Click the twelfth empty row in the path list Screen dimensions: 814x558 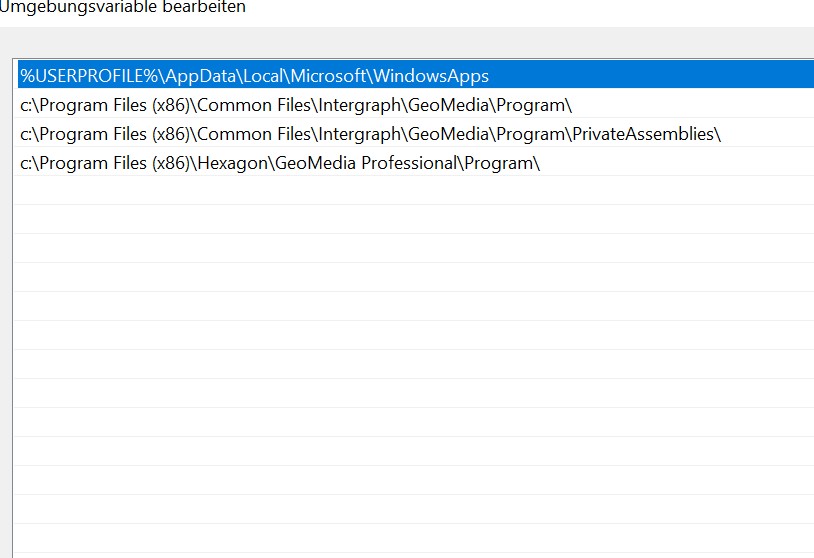(400, 510)
